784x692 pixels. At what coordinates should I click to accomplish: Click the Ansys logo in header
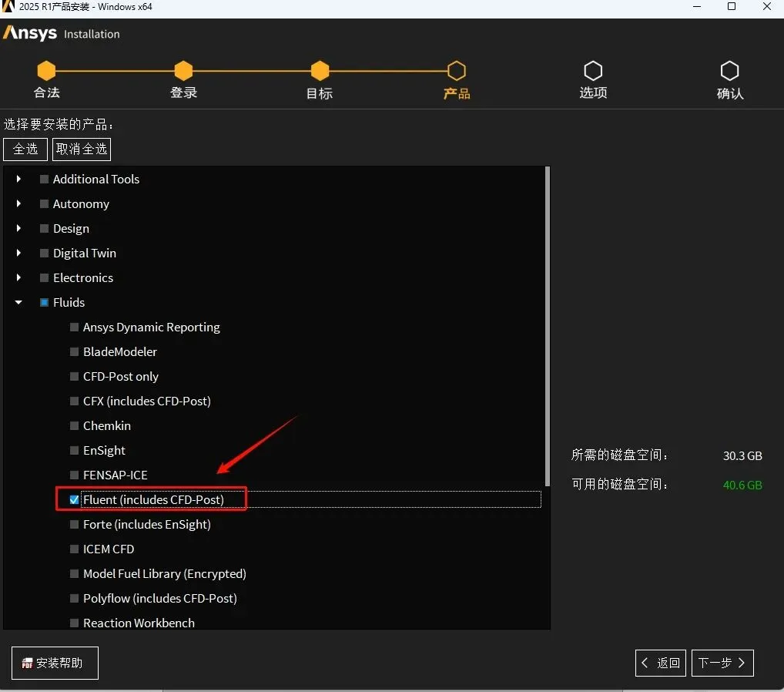(x=30, y=33)
